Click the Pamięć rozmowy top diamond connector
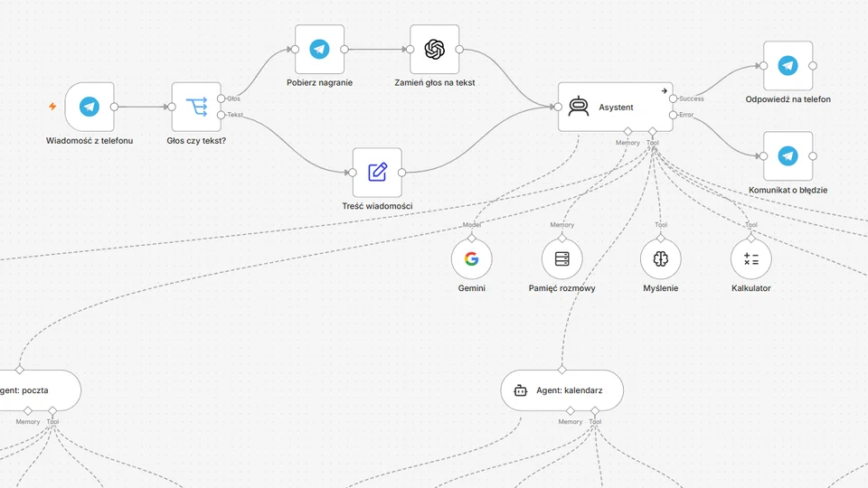Screen dimensions: 868x488 point(561,239)
